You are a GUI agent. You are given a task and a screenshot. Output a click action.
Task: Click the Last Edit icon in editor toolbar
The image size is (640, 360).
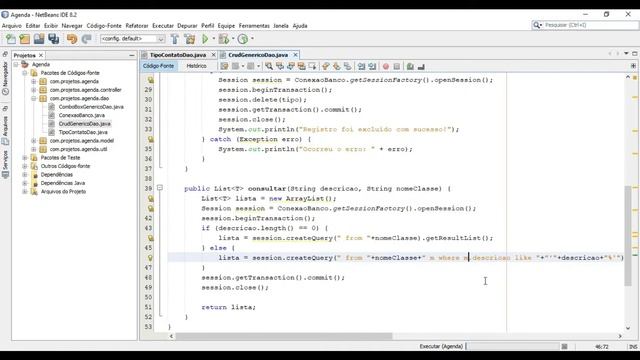(x=224, y=66)
